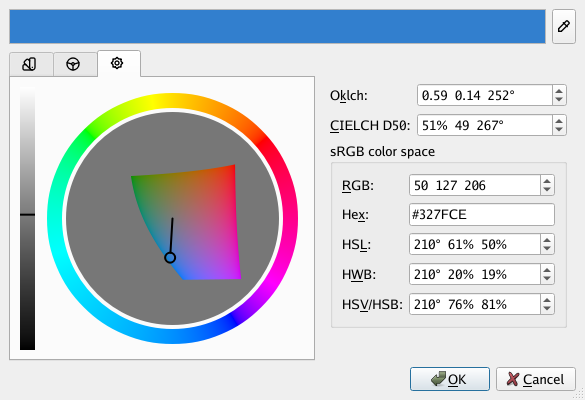Image resolution: width=585 pixels, height=400 pixels.
Task: Pick screen color with eyedropper button
Action: point(563,26)
